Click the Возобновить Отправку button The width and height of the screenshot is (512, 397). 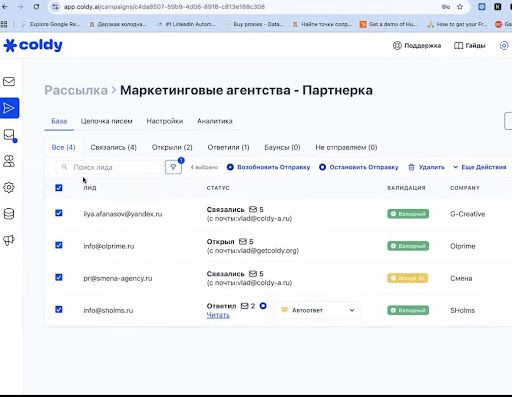pos(268,167)
